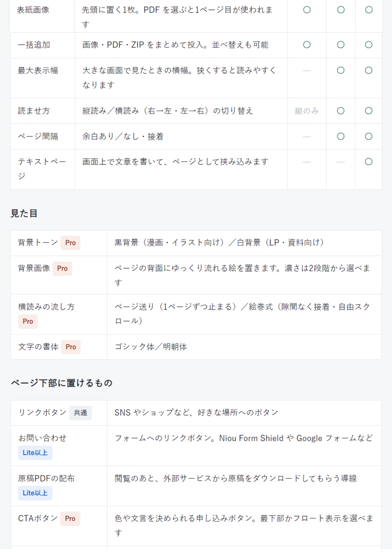This screenshot has width=392, height=555.
Task: Click the 余白あり／なし・接着 description
Action: (123, 137)
